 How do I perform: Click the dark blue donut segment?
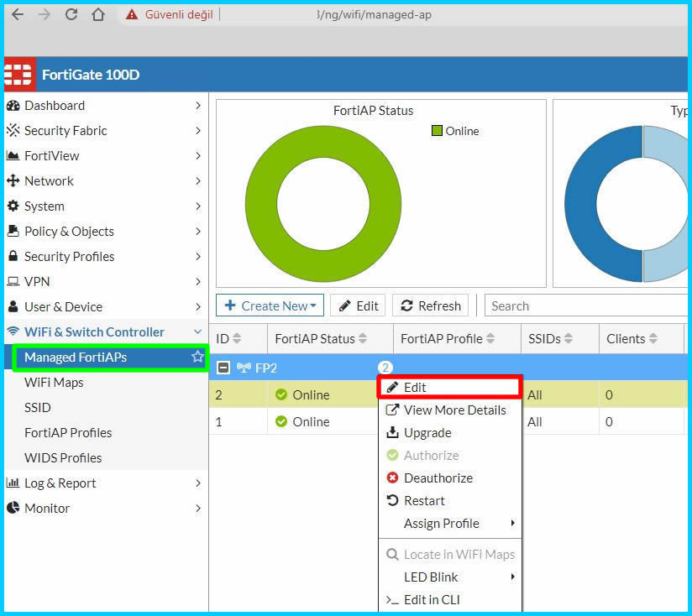(x=581, y=204)
